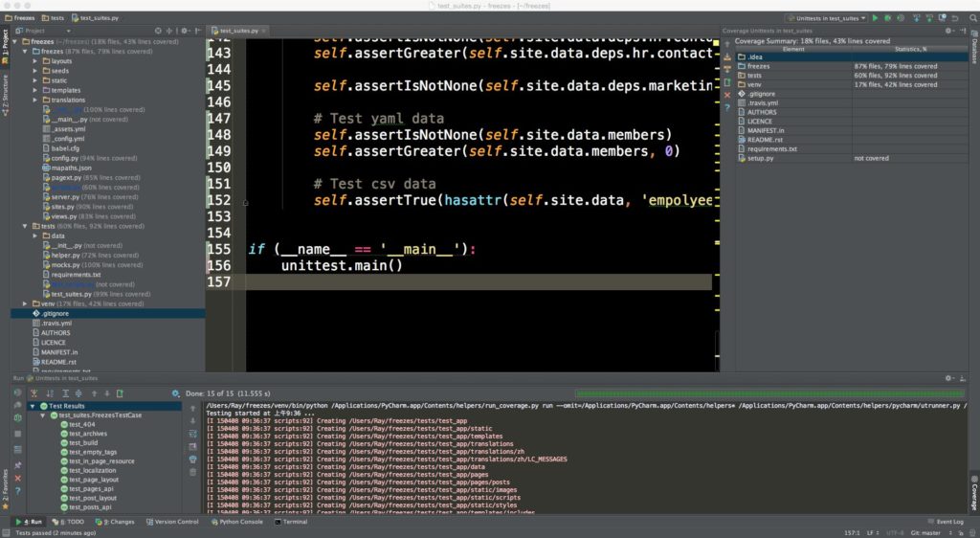Run with coverage from the top toolbar
The image size is (980, 538).
[x=901, y=18]
